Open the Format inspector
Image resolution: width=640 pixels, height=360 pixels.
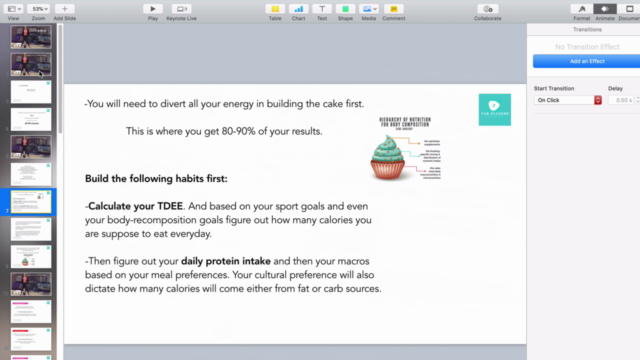(x=582, y=9)
